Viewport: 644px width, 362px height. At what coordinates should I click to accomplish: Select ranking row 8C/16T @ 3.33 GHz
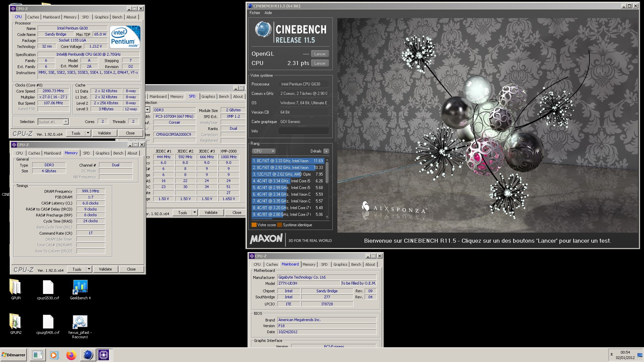coord(288,161)
